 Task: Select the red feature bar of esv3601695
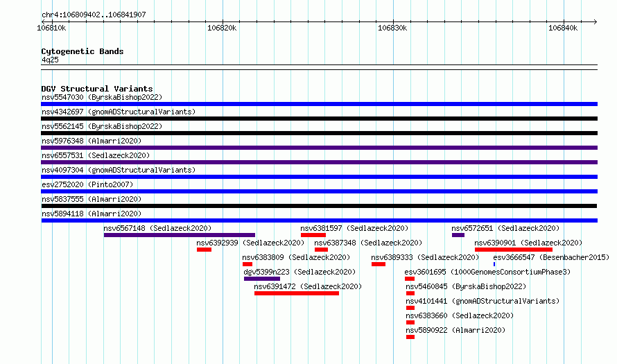[x=410, y=279]
